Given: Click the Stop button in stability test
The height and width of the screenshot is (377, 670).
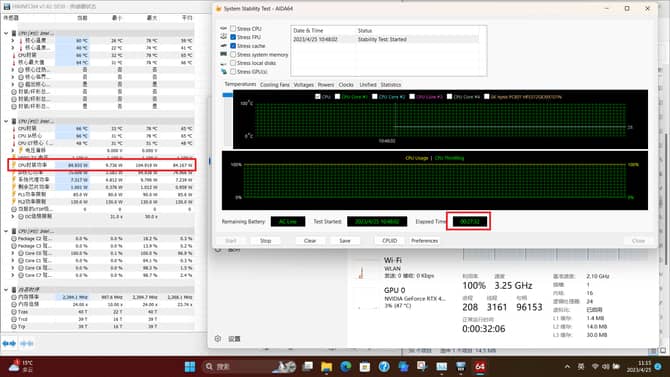Looking at the screenshot, I should [x=265, y=241].
